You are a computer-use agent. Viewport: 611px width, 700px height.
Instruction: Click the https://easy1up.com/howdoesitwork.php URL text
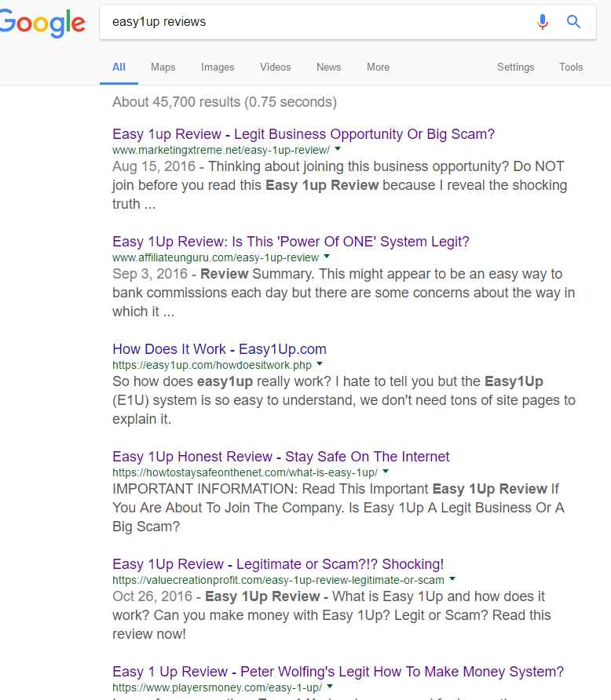(212, 365)
